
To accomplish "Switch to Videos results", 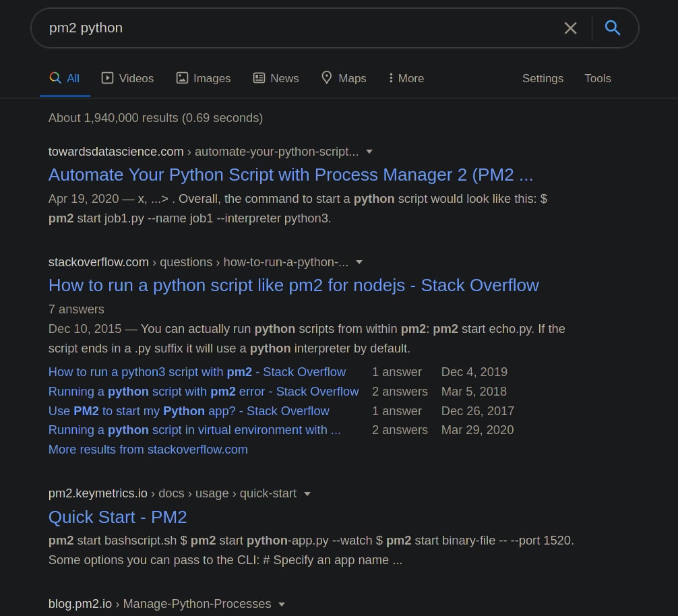I will coord(127,78).
